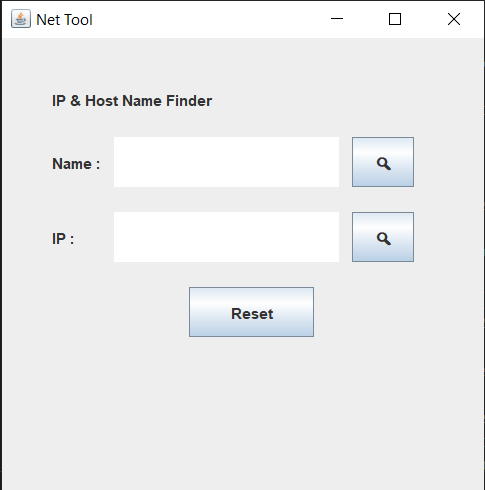This screenshot has height=490, width=485.
Task: Focus the IP text input field
Action: [x=226, y=237]
